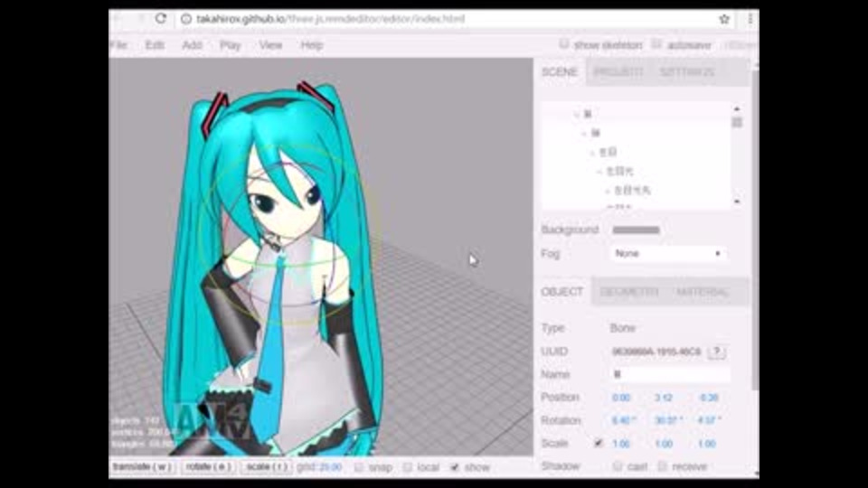The height and width of the screenshot is (488, 868).
Task: Click the scene tree scrollbar thumb
Action: coord(737,122)
